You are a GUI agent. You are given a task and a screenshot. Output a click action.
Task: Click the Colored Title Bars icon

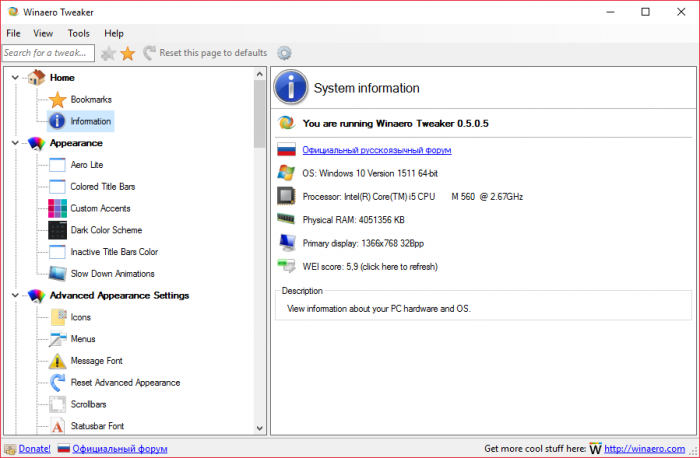pyautogui.click(x=57, y=187)
